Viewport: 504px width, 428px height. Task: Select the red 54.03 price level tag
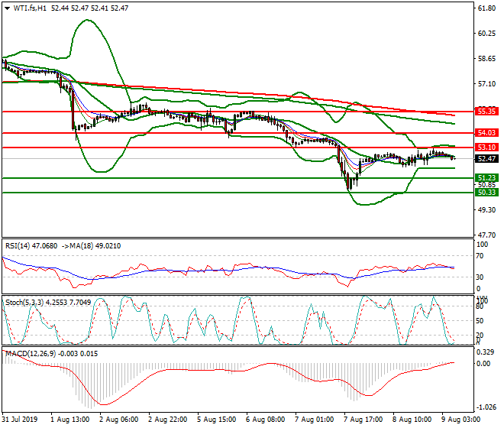(486, 133)
